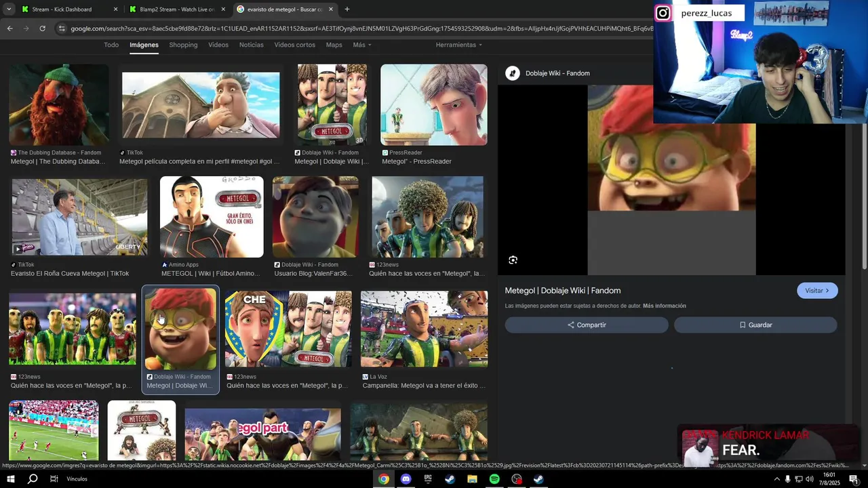Image resolution: width=868 pixels, height=488 pixels.
Task: Open Spotify from the taskbar
Action: pos(494,479)
